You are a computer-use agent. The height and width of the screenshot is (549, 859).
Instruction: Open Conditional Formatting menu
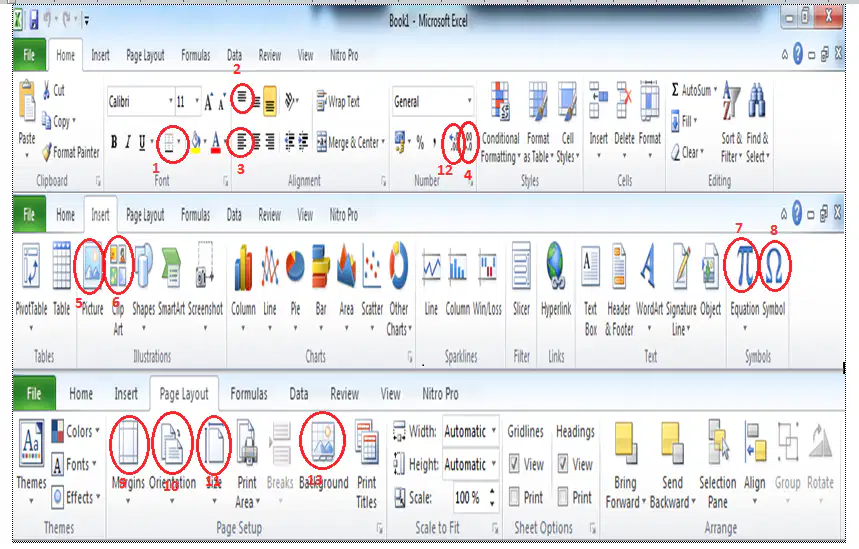click(x=500, y=123)
